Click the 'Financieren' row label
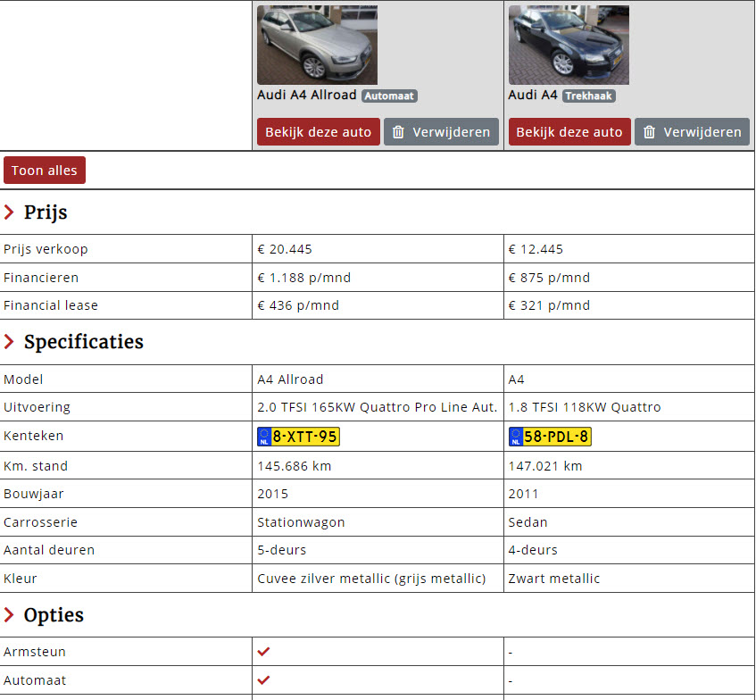 coord(41,278)
